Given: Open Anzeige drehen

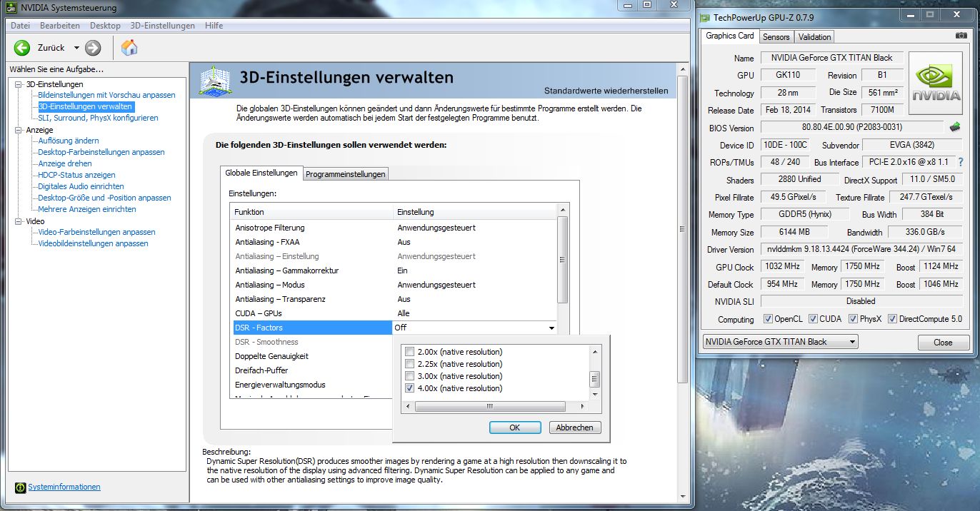Looking at the screenshot, I should coord(65,163).
